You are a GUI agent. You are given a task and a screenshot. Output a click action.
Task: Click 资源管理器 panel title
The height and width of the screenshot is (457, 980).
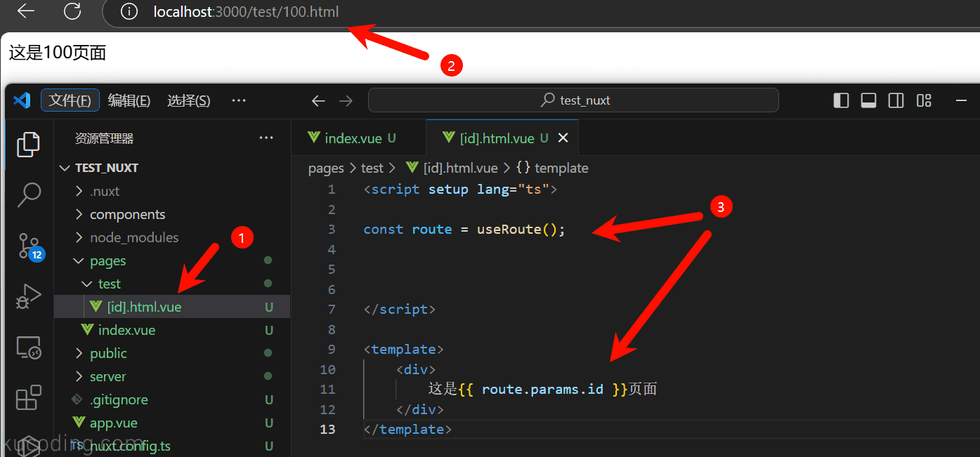(104, 138)
